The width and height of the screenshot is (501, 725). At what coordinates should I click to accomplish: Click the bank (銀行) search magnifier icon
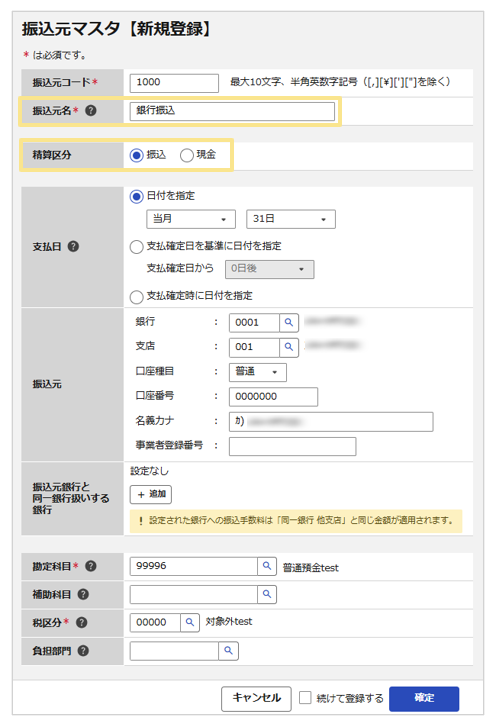pos(289,323)
